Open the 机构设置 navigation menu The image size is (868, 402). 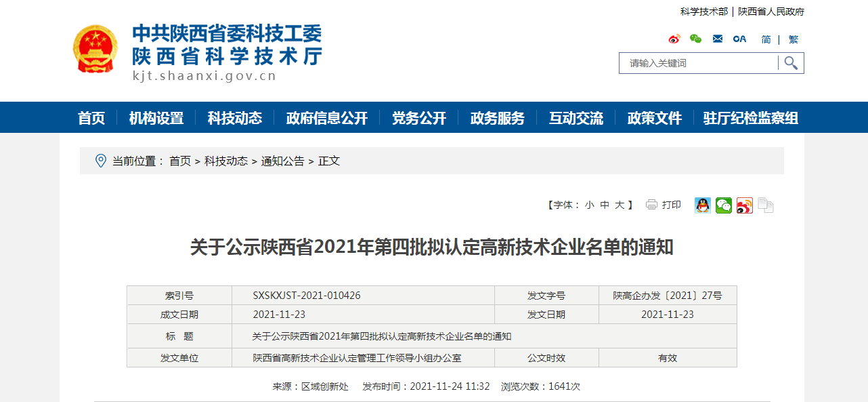tap(156, 118)
